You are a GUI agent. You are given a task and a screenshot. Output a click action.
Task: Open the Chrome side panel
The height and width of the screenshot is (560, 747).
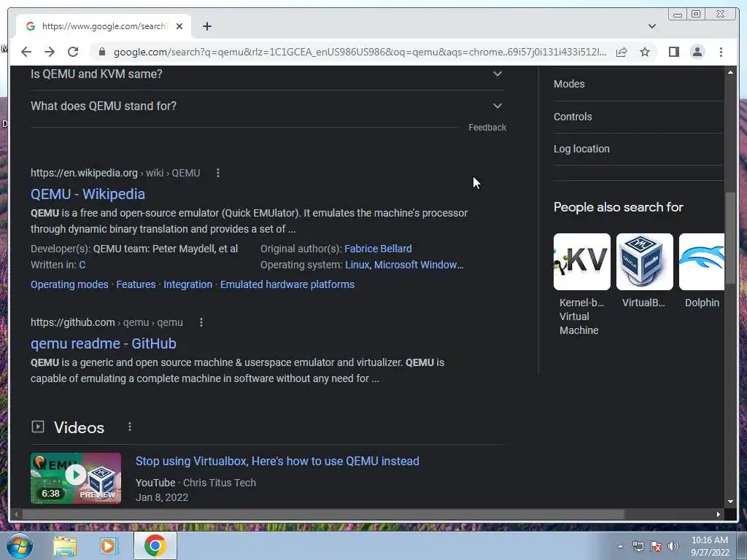(x=673, y=52)
